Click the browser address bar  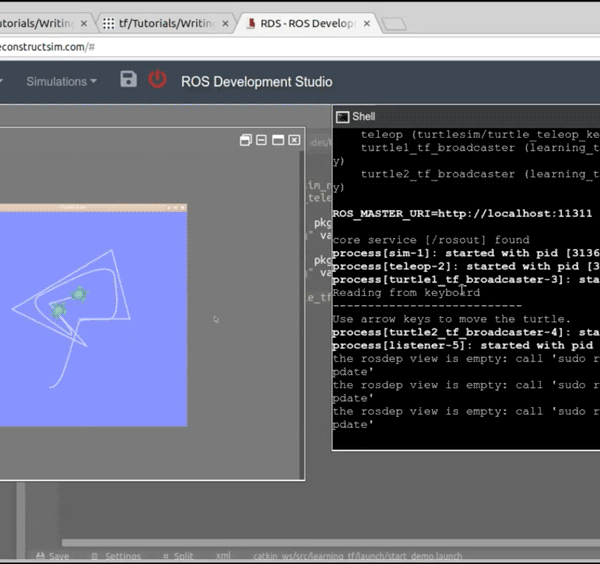pyautogui.click(x=300, y=47)
